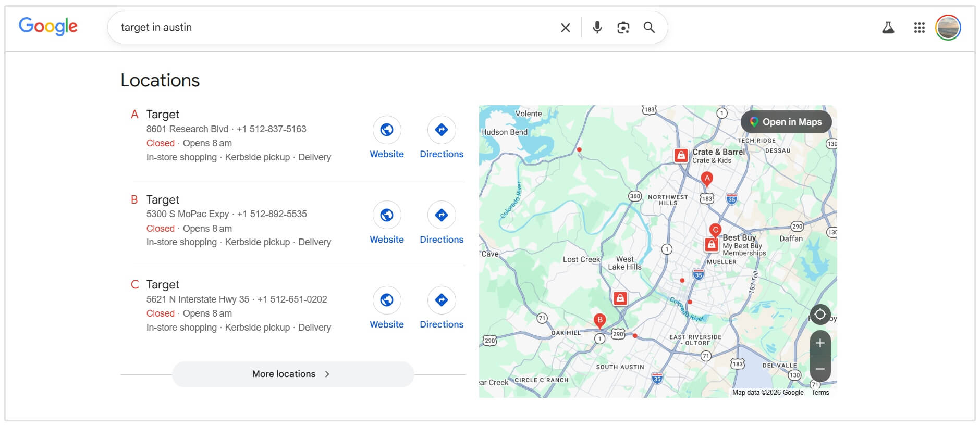The width and height of the screenshot is (980, 427).
Task: Center map on your current location
Action: click(820, 315)
